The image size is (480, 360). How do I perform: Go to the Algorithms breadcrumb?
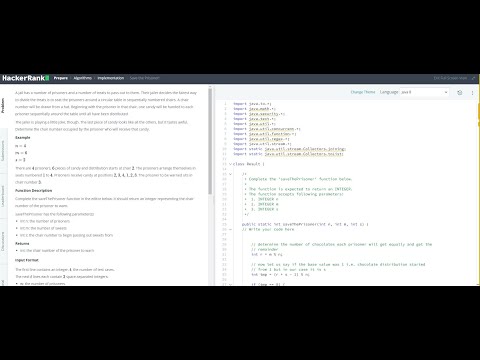click(x=82, y=78)
